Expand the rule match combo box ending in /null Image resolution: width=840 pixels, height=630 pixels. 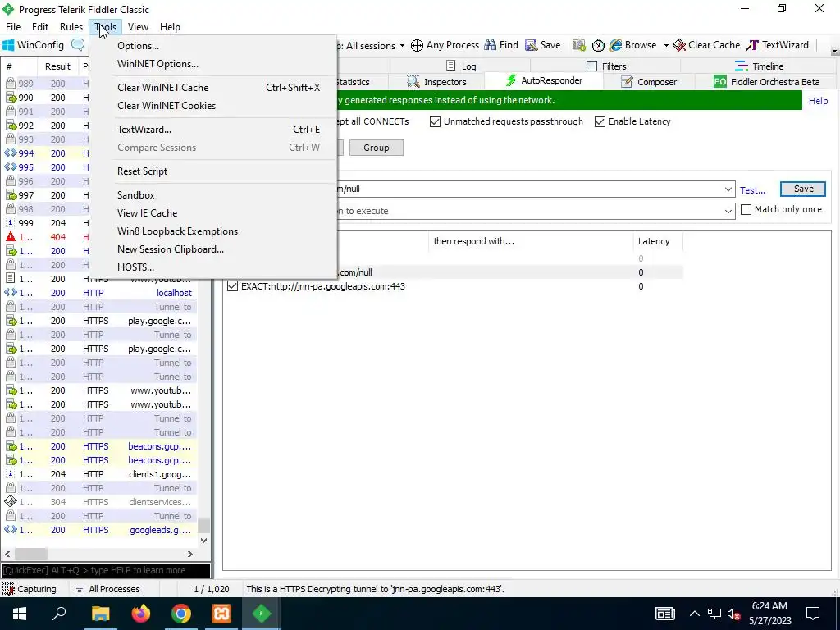tap(728, 189)
